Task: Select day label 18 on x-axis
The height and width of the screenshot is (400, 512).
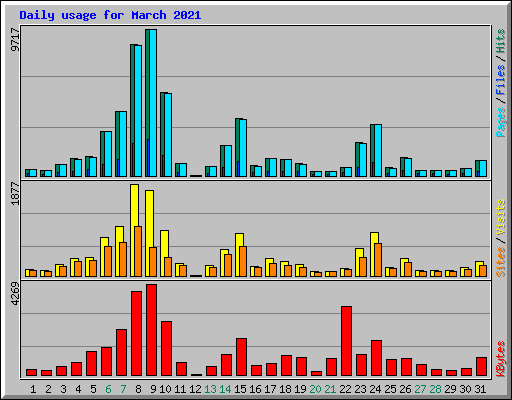Action: pos(285,389)
